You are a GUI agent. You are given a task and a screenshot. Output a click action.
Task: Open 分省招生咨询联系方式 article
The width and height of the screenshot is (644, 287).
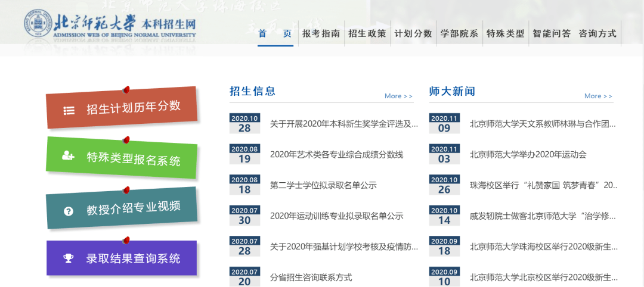pyautogui.click(x=311, y=277)
